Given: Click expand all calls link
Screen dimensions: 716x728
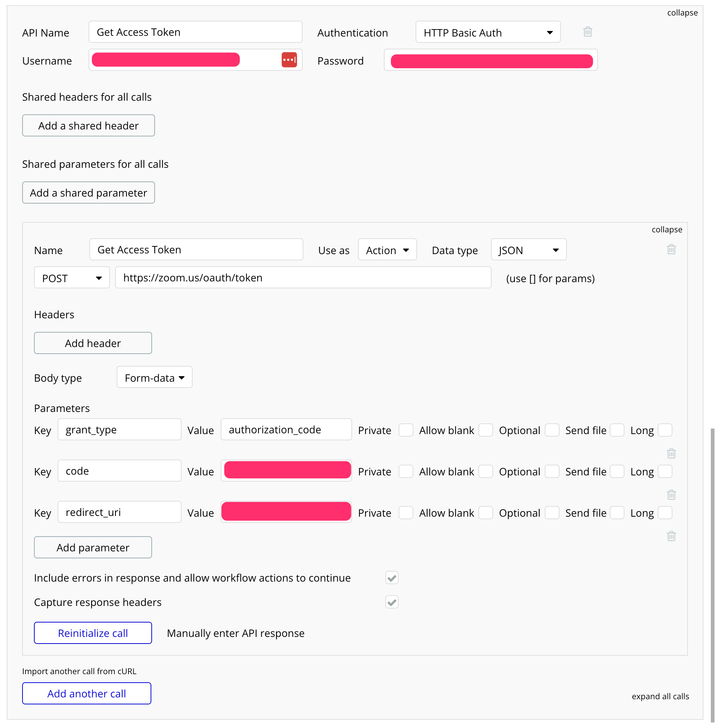Looking at the screenshot, I should (x=660, y=696).
